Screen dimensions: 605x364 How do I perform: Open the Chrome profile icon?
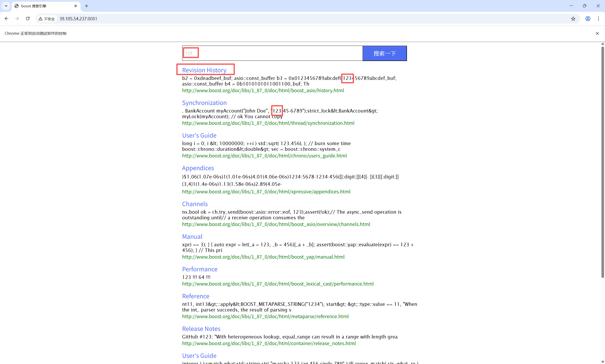click(588, 19)
